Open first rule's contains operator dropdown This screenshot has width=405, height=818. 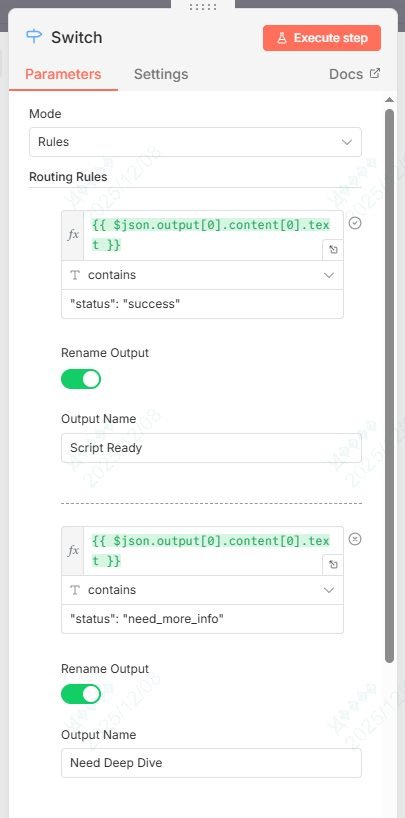coord(202,275)
